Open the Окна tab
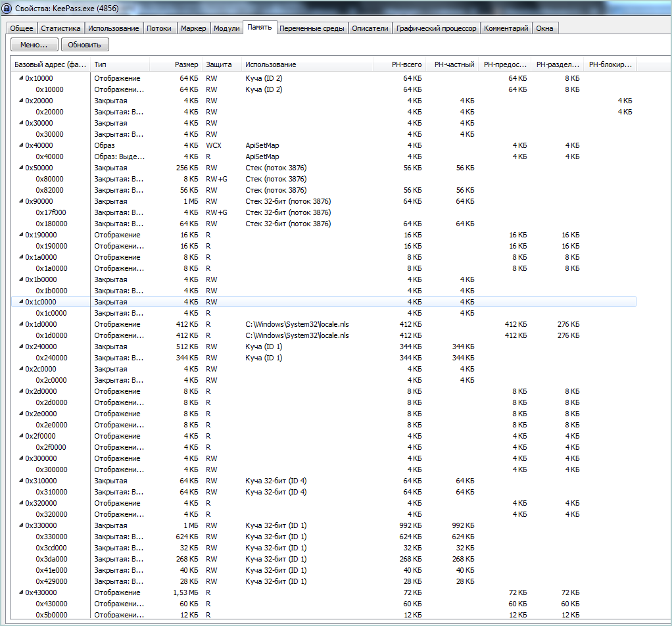Image resolution: width=672 pixels, height=626 pixels. coord(544,28)
